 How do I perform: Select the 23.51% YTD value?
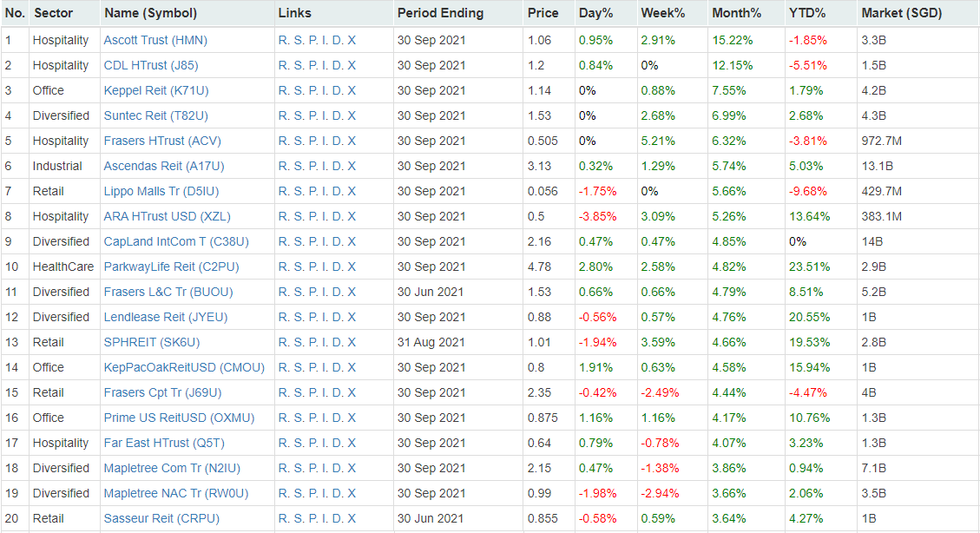pyautogui.click(x=809, y=266)
